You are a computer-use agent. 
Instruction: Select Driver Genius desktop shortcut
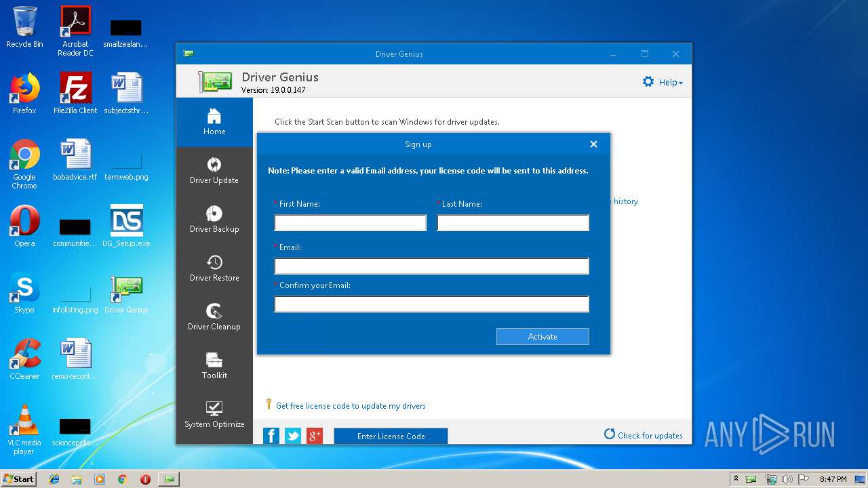click(x=126, y=293)
